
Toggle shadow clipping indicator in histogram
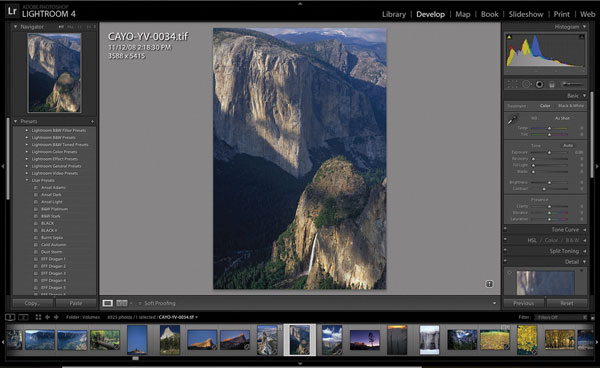tap(509, 37)
